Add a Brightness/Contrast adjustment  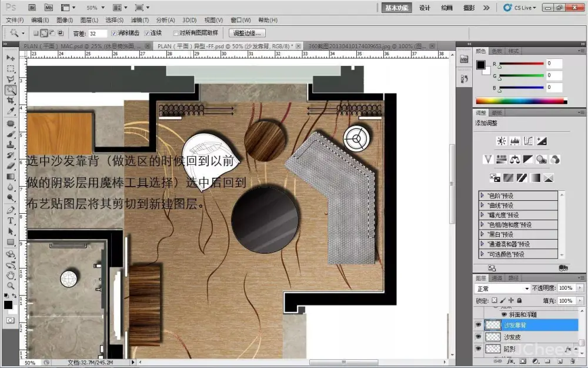pyautogui.click(x=501, y=141)
